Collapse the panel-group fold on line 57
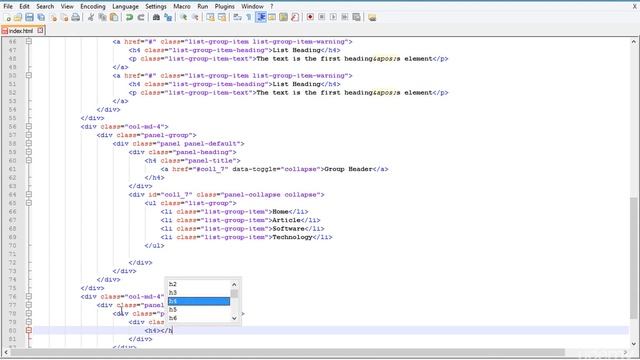The height and width of the screenshot is (360, 640). click(x=29, y=135)
